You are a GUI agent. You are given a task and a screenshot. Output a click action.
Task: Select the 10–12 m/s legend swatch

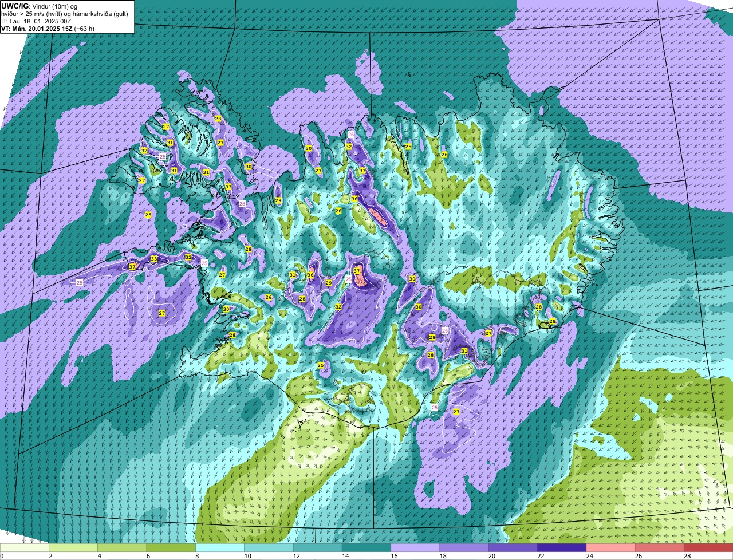(269, 548)
